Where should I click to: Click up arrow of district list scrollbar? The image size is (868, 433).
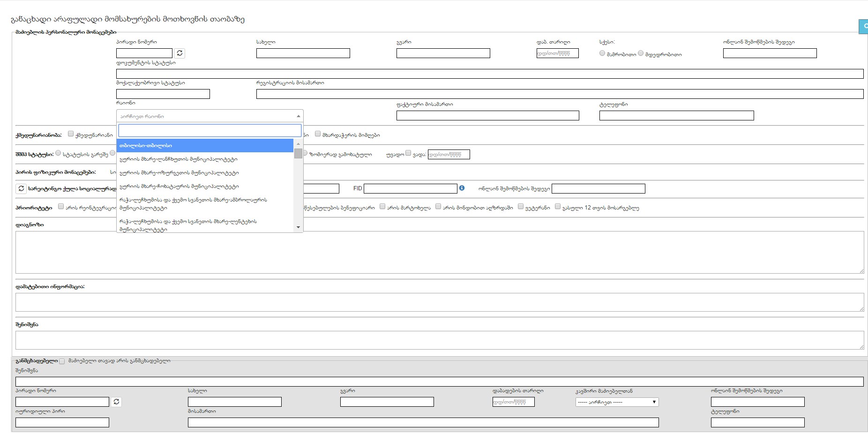pyautogui.click(x=298, y=144)
